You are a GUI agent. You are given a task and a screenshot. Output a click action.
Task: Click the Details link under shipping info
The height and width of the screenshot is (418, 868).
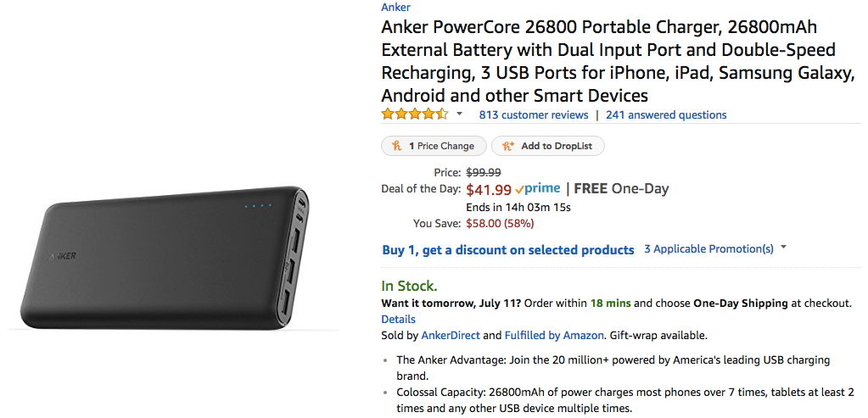(398, 319)
